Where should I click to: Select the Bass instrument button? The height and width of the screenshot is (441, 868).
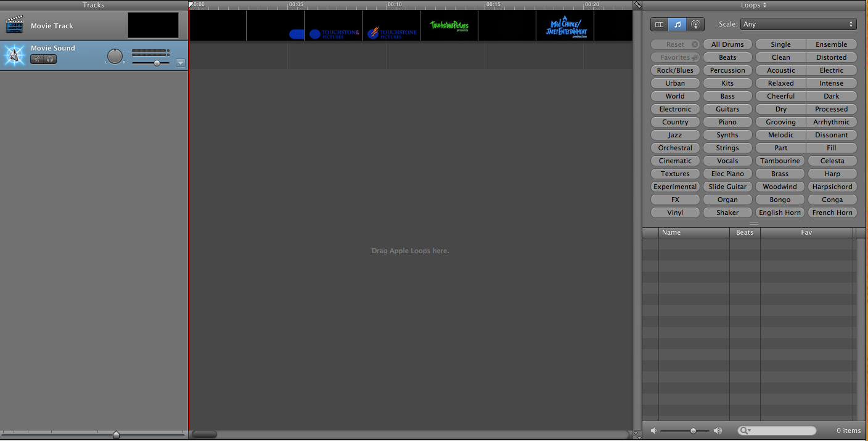pyautogui.click(x=727, y=96)
